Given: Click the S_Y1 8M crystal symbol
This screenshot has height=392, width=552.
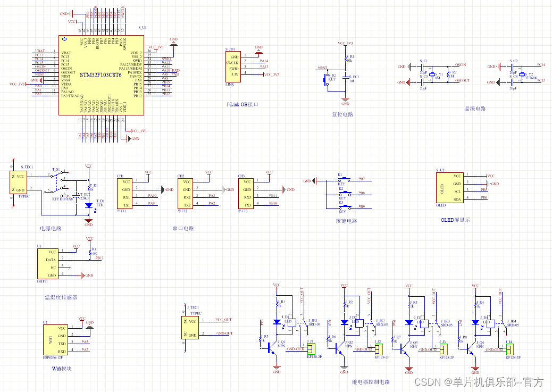Looking at the screenshot, I should pyautogui.click(x=432, y=75).
